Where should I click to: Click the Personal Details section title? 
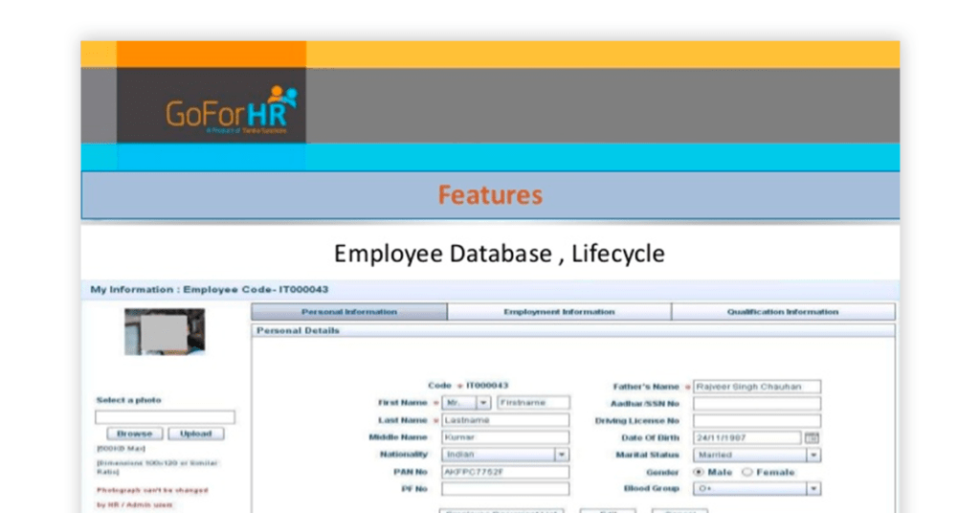coord(298,330)
